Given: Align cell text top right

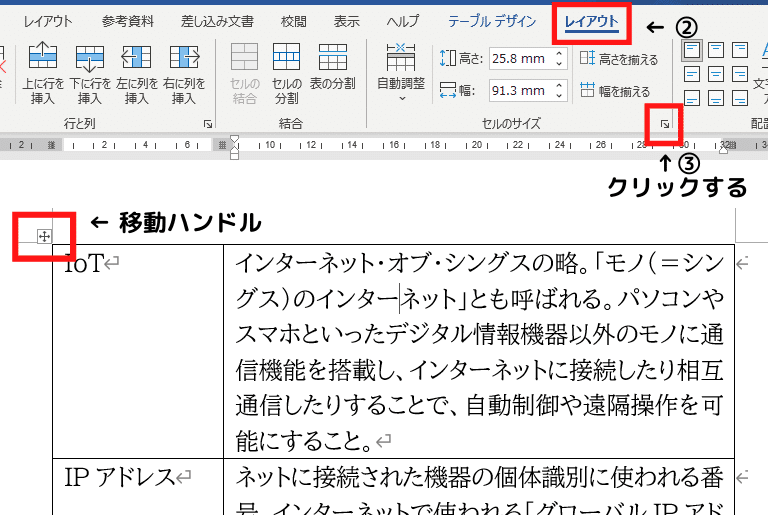Looking at the screenshot, I should click(x=740, y=50).
